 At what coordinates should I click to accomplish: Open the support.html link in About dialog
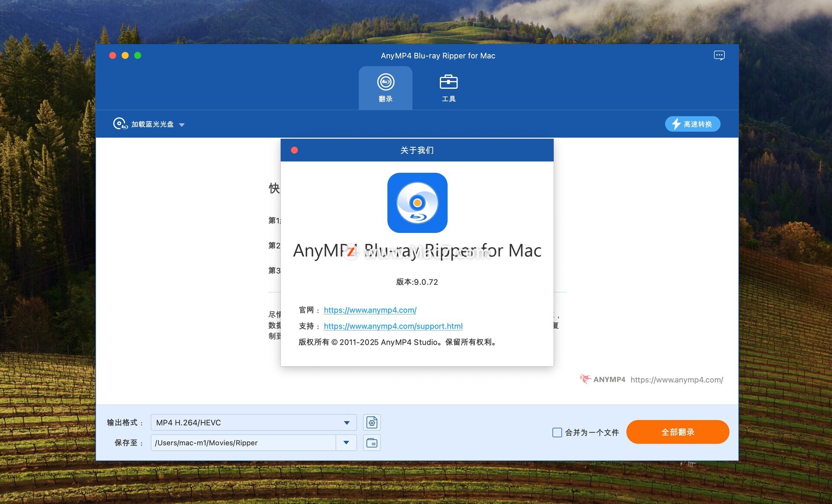coord(393,326)
